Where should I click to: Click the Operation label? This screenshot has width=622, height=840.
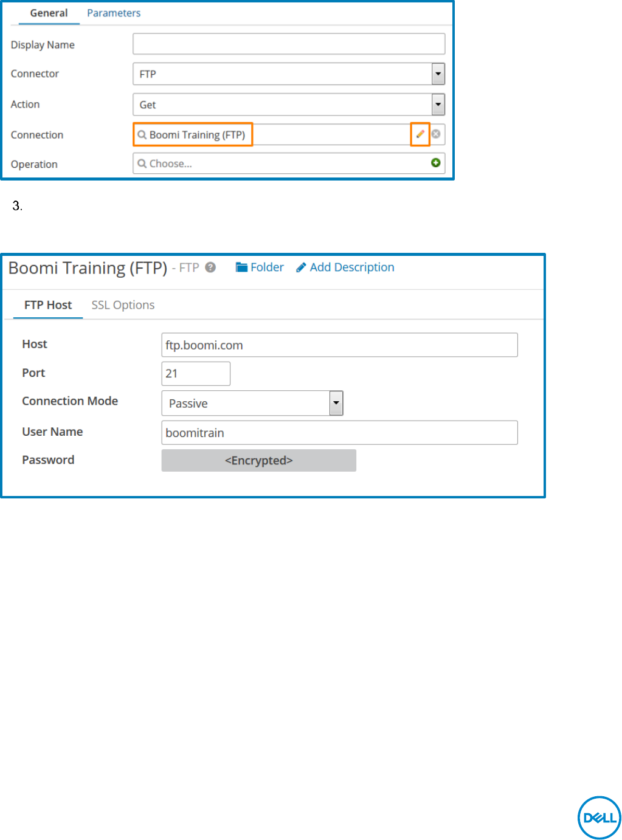[34, 164]
